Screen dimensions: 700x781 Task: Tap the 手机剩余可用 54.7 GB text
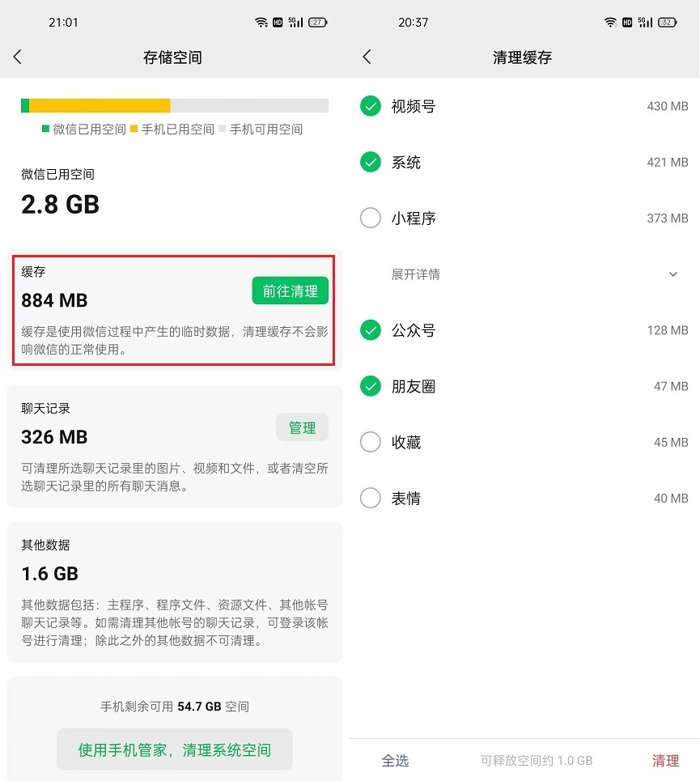tap(175, 707)
